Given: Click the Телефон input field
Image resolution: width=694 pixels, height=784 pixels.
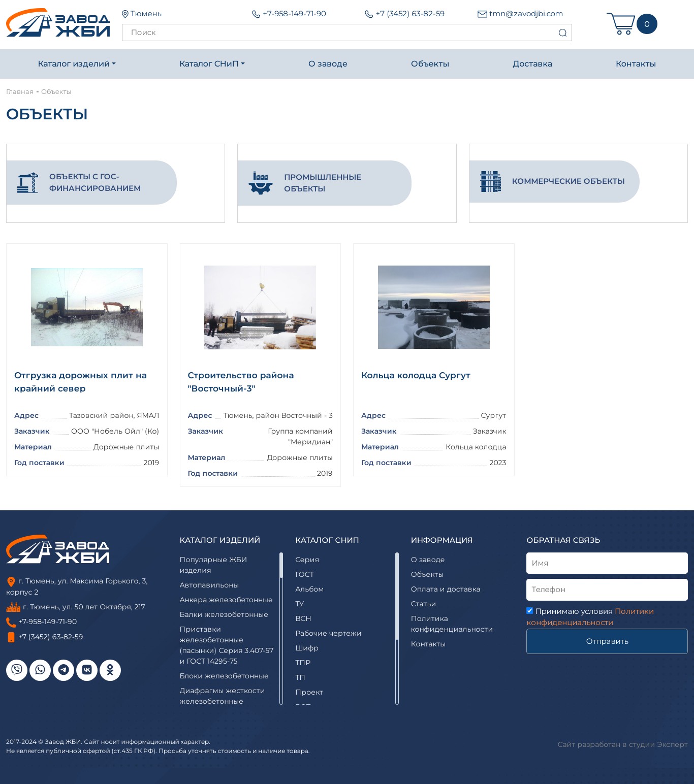Looking at the screenshot, I should click(x=607, y=590).
